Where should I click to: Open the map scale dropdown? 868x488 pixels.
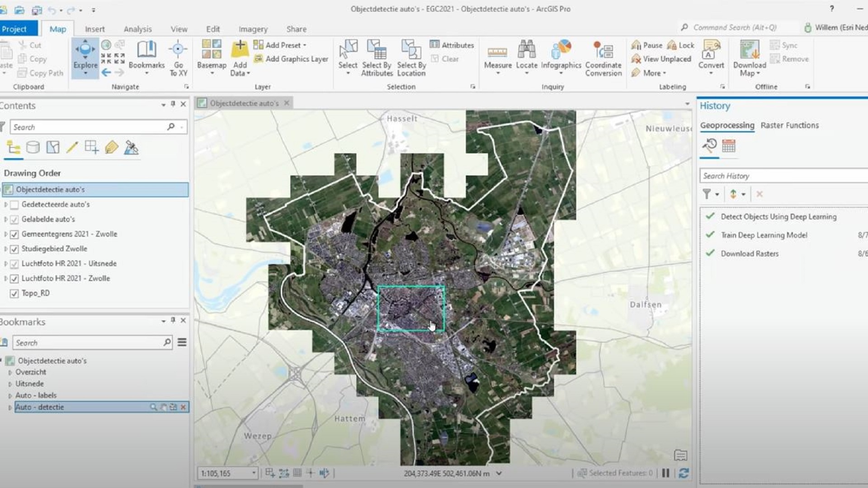coord(254,473)
